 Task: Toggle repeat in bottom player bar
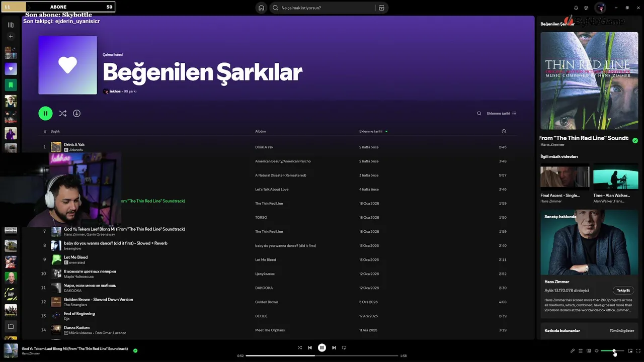[344, 347]
